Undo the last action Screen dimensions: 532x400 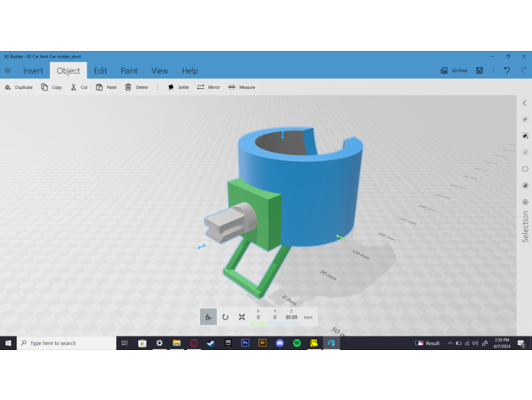(x=507, y=71)
